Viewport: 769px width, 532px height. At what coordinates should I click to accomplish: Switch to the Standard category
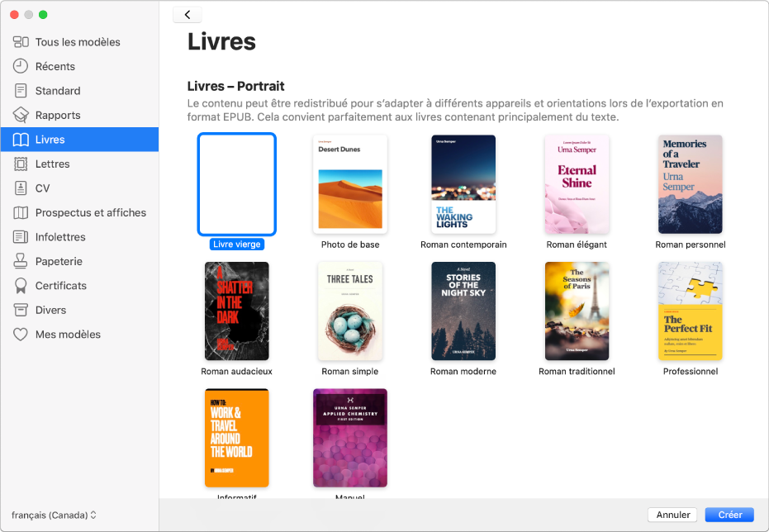coord(79,91)
